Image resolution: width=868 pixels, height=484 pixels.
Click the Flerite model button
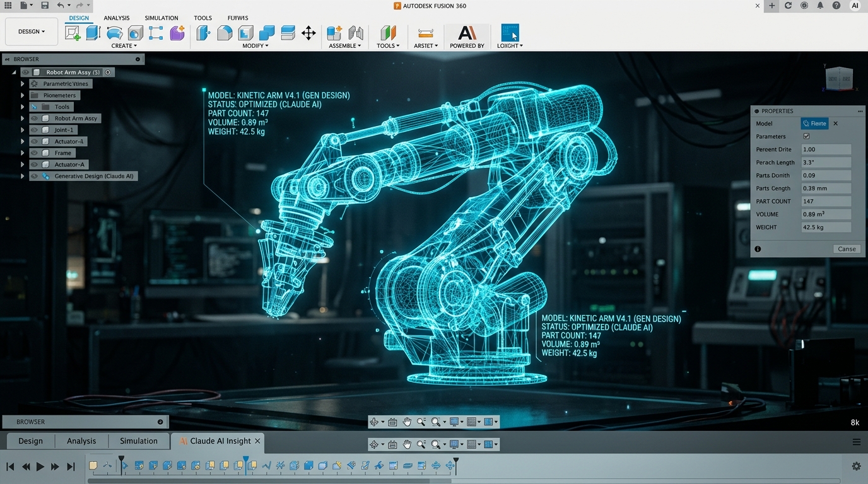pos(814,124)
